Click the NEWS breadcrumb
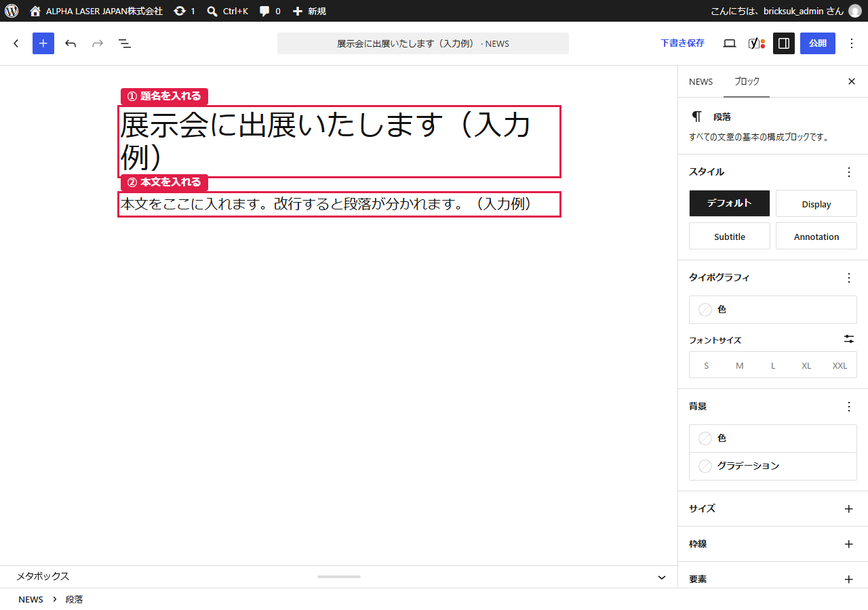 tap(31, 600)
